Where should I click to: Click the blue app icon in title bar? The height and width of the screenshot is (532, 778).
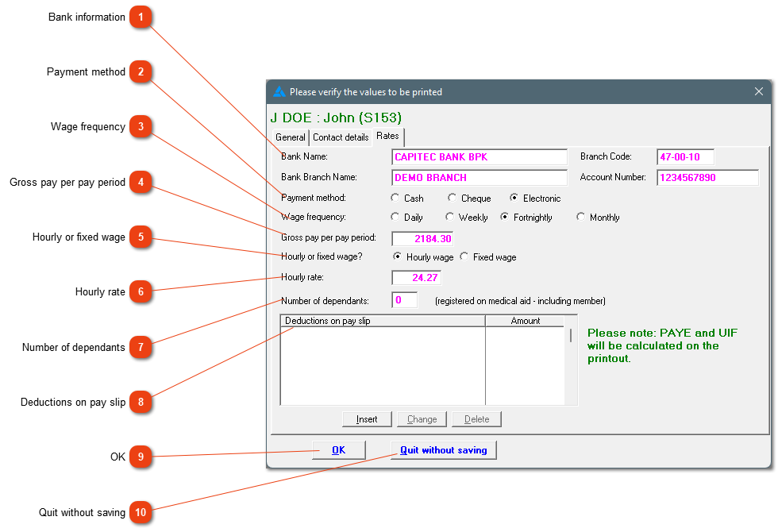[x=279, y=92]
